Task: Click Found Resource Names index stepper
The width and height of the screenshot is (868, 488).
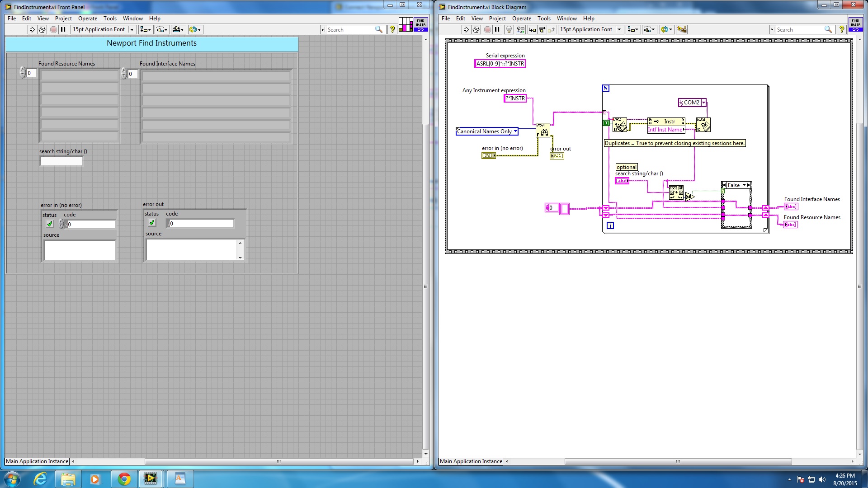Action: [23, 73]
